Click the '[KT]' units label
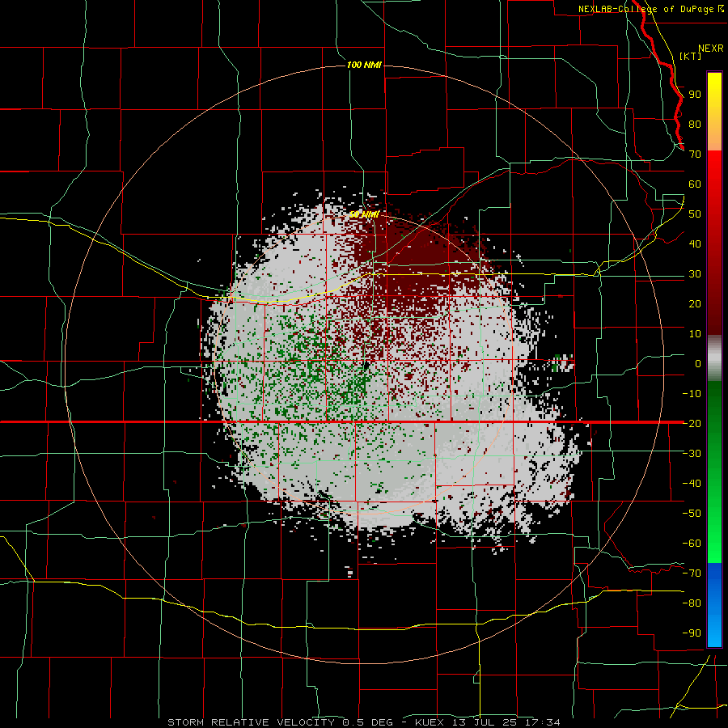This screenshot has width=728, height=728. pyautogui.click(x=690, y=56)
